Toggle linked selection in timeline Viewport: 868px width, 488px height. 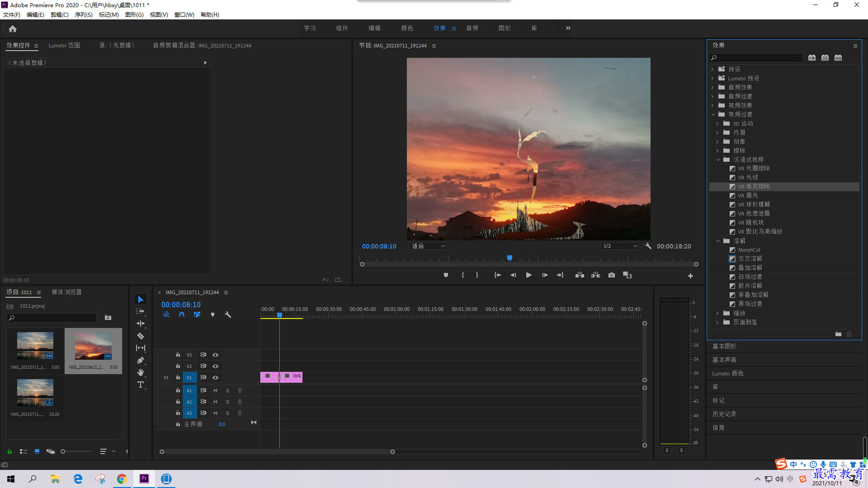(x=197, y=314)
